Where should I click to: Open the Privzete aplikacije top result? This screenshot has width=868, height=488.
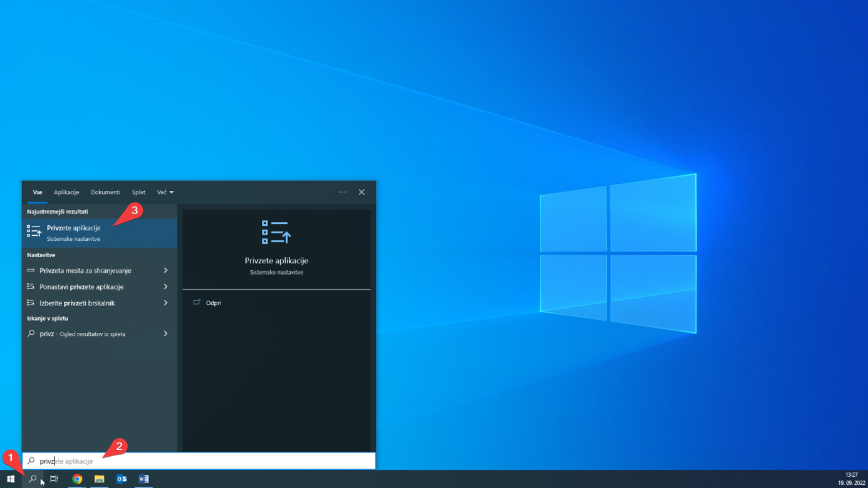[73, 233]
